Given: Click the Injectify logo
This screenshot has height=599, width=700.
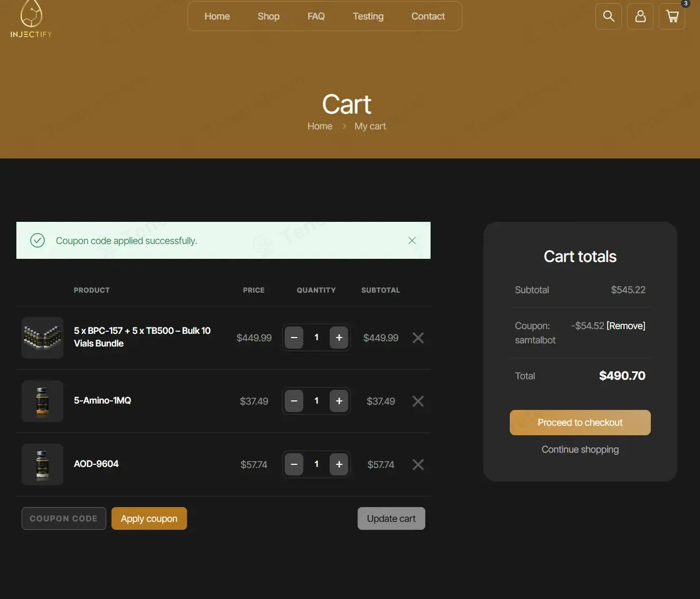Looking at the screenshot, I should (31, 20).
